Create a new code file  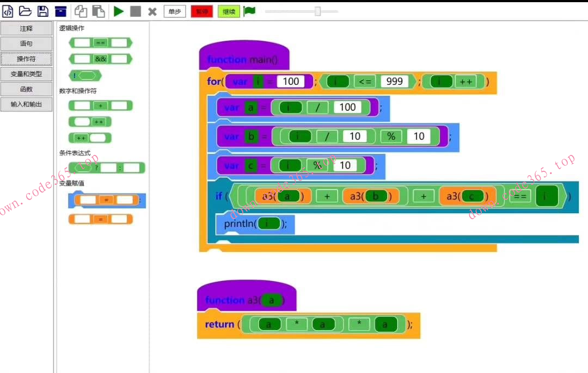(x=8, y=11)
